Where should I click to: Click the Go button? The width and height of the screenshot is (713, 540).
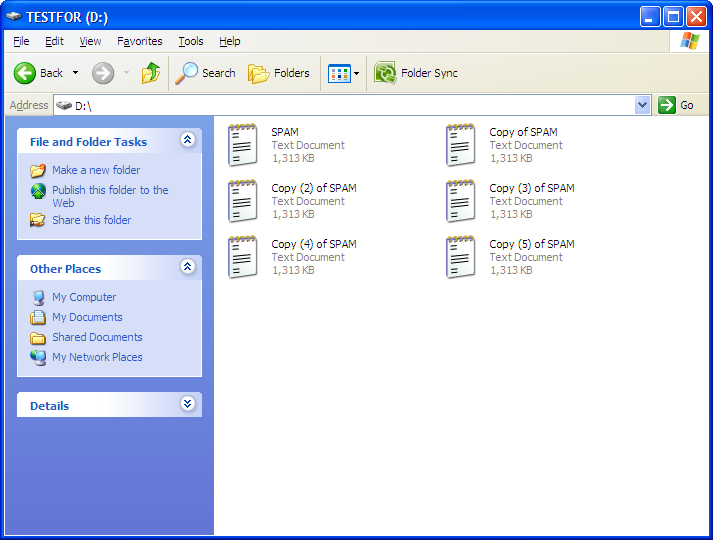pyautogui.click(x=676, y=105)
